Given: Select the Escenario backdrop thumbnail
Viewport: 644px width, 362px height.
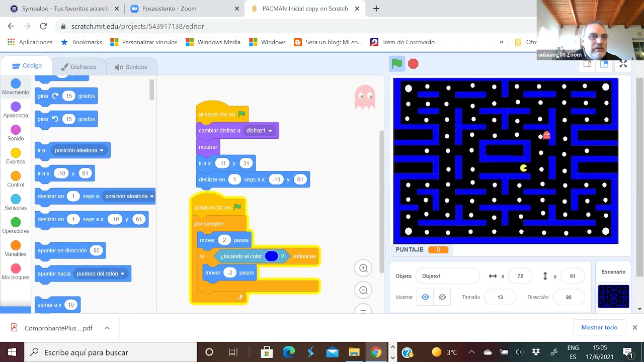Looking at the screenshot, I should pos(613,296).
